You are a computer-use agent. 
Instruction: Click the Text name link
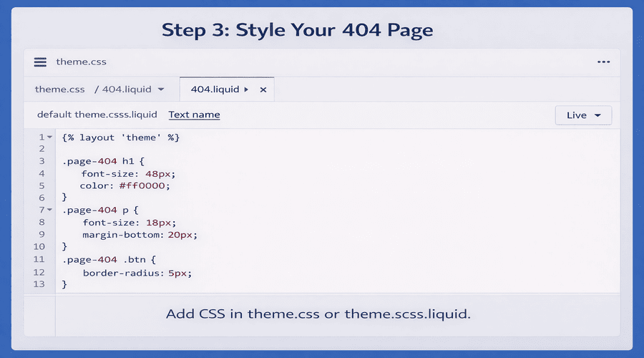194,115
